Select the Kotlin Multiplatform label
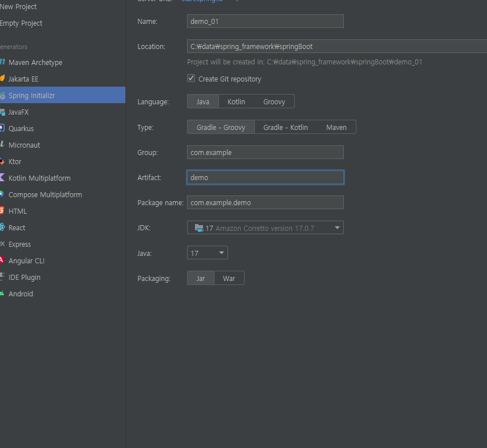The height and width of the screenshot is (448, 487). click(x=39, y=178)
